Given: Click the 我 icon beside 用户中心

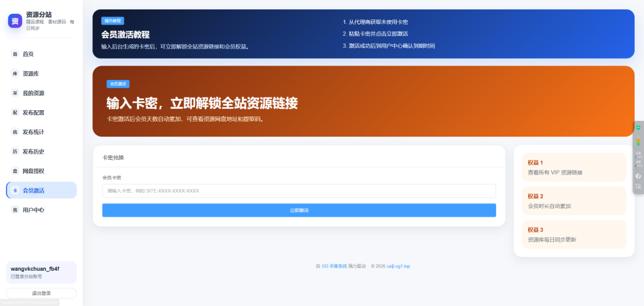Looking at the screenshot, I should click(x=15, y=210).
